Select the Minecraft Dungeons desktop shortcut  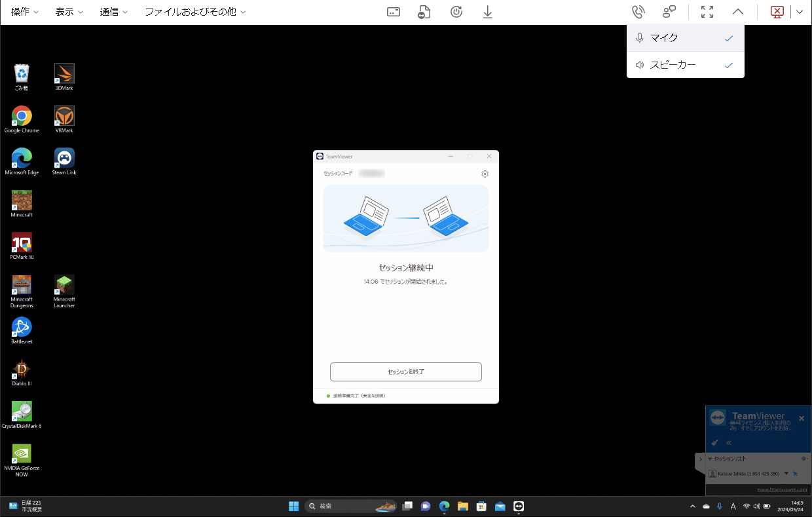click(22, 292)
